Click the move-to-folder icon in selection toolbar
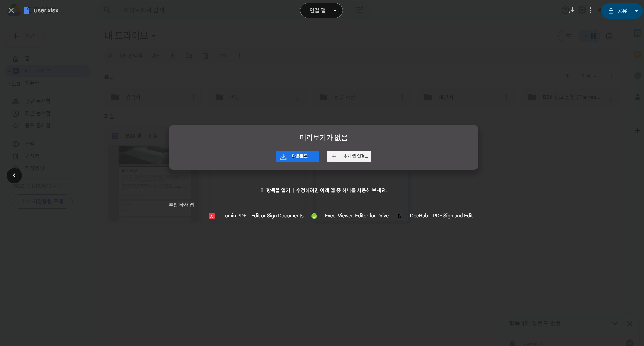Image resolution: width=644 pixels, height=346 pixels. (189, 56)
